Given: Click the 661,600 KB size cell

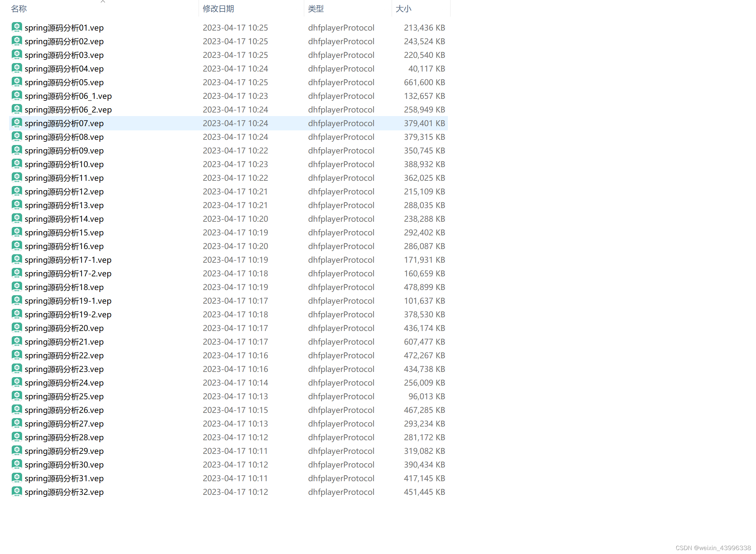Looking at the screenshot, I should pos(425,82).
